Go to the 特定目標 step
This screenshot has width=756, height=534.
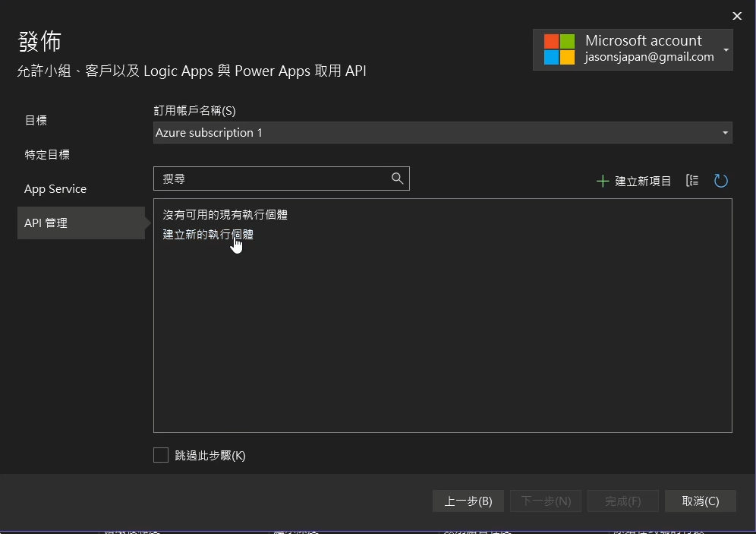47,154
